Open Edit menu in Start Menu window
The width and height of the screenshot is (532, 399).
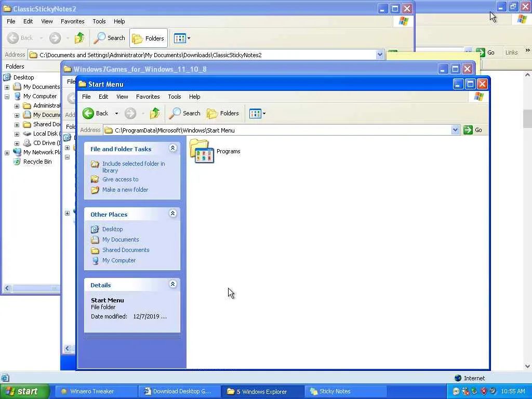coord(103,97)
